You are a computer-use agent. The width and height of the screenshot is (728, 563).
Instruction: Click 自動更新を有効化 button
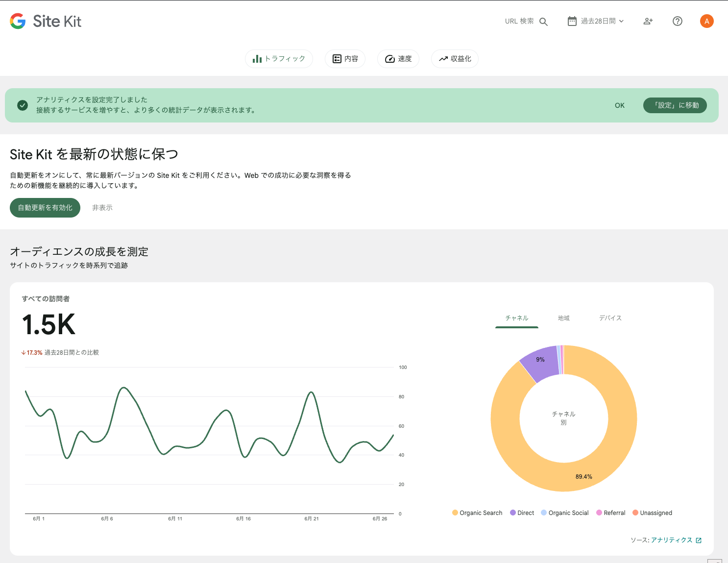click(x=45, y=208)
